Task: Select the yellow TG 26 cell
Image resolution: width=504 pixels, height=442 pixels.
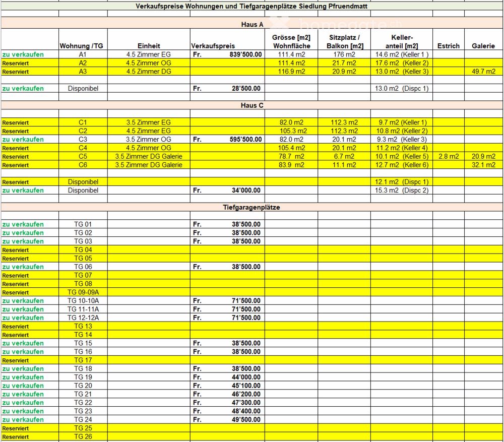Action: click(x=83, y=436)
